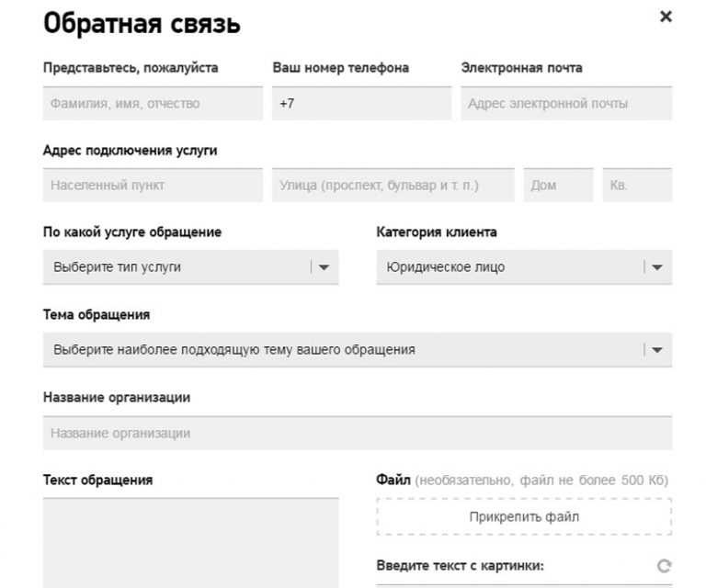Screen dimensions: 706x588
Task: Focus the Населенный пункт field
Action: [153, 185]
